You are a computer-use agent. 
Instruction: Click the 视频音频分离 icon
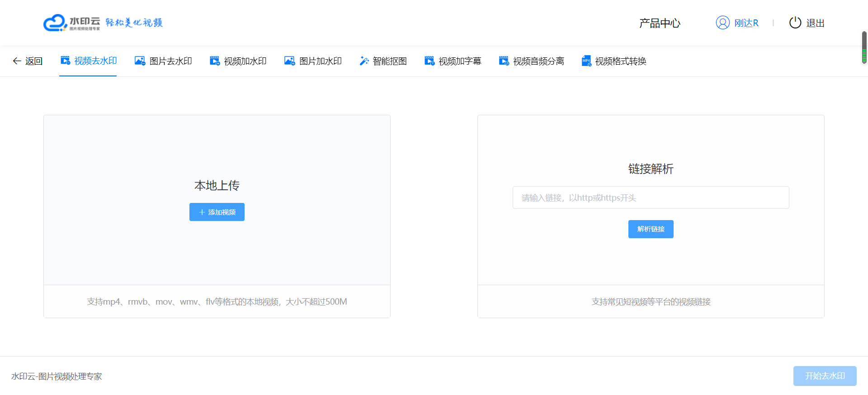click(x=504, y=61)
